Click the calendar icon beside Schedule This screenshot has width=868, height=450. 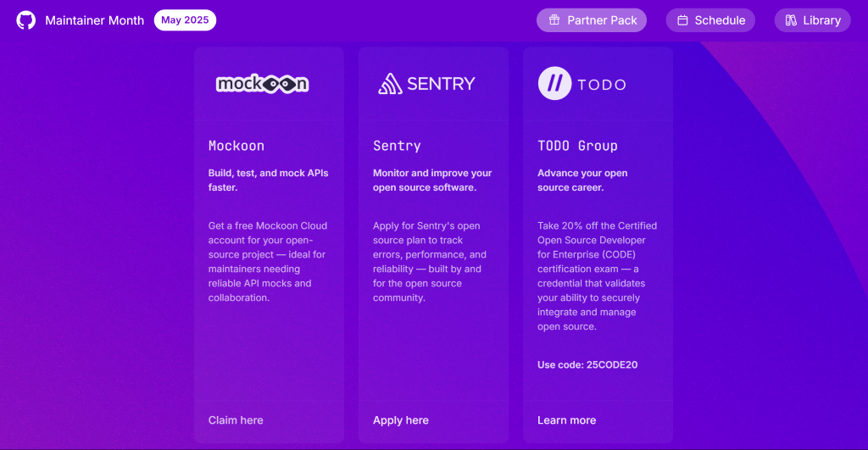coord(682,20)
